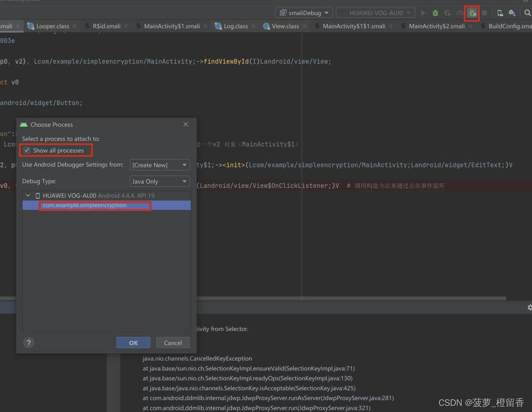Click Run with Coverage icon
Viewport: 532px width, 412px height.
(x=448, y=13)
